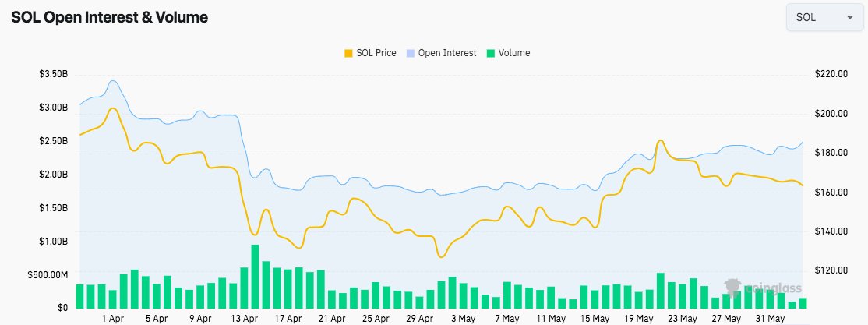Click the dropdown arrow beside SOL
The height and width of the screenshot is (325, 868).
click(x=849, y=17)
